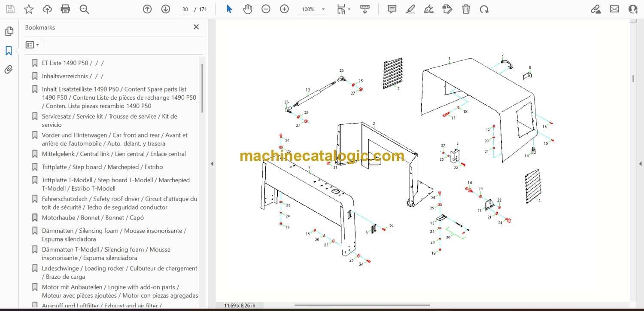Click the Save file icon
This screenshot has width=644, height=311.
pyautogui.click(x=10, y=9)
